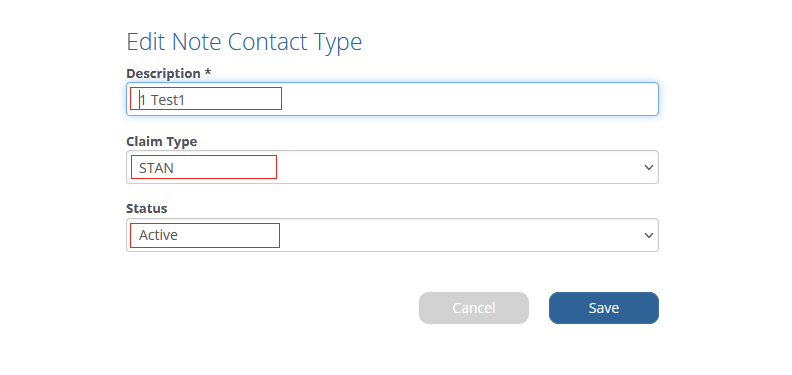Screen dimensions: 792x375
Task: Click the text caret before "1 Test1"
Action: click(139, 100)
